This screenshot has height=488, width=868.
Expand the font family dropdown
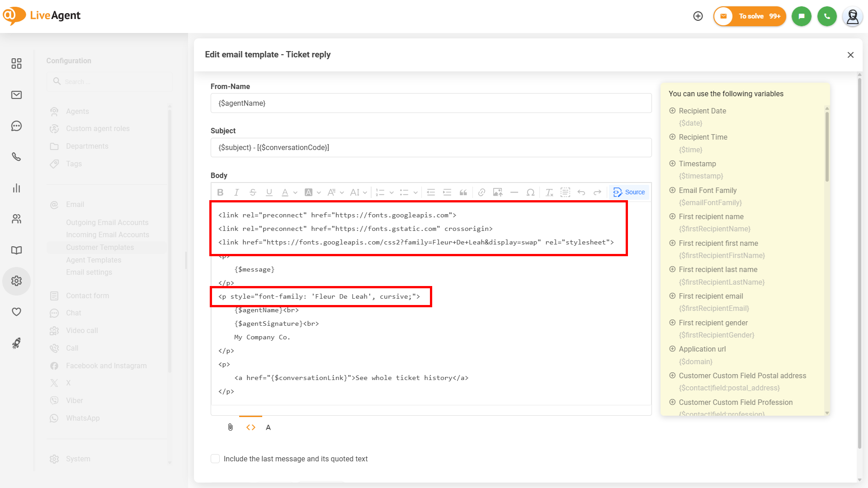coord(335,192)
